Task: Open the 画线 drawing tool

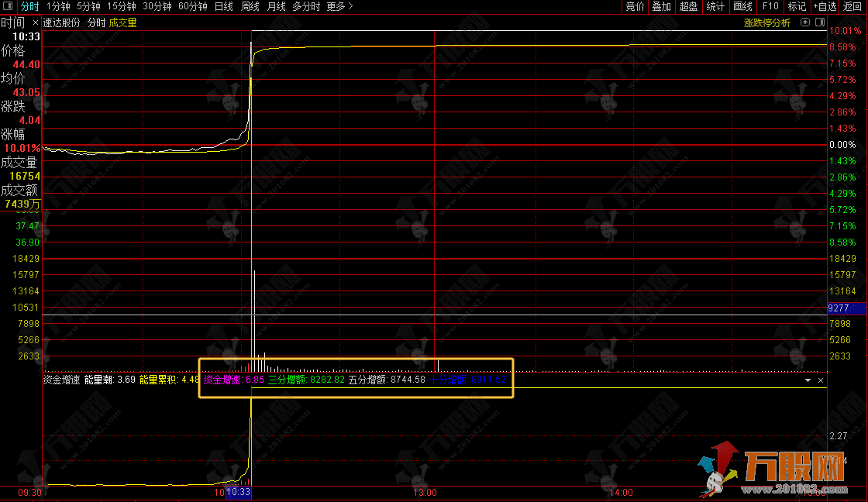Action: pyautogui.click(x=742, y=6)
